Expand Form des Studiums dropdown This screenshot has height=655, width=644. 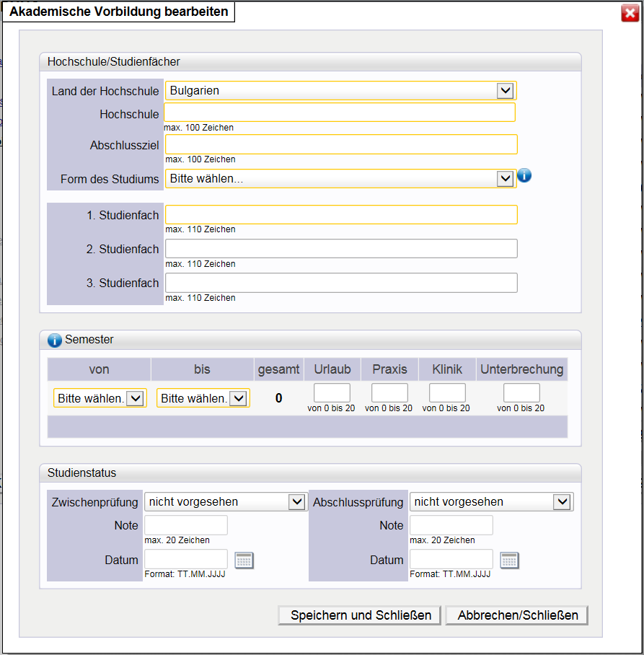(x=340, y=179)
